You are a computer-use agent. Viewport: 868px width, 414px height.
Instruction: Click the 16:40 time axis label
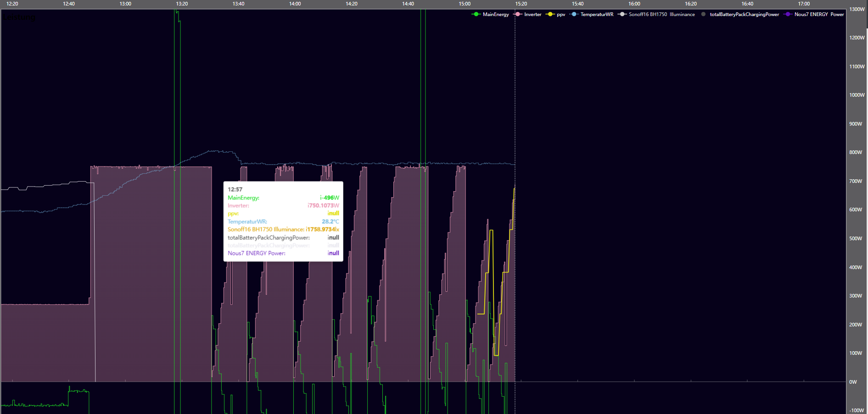(747, 4)
